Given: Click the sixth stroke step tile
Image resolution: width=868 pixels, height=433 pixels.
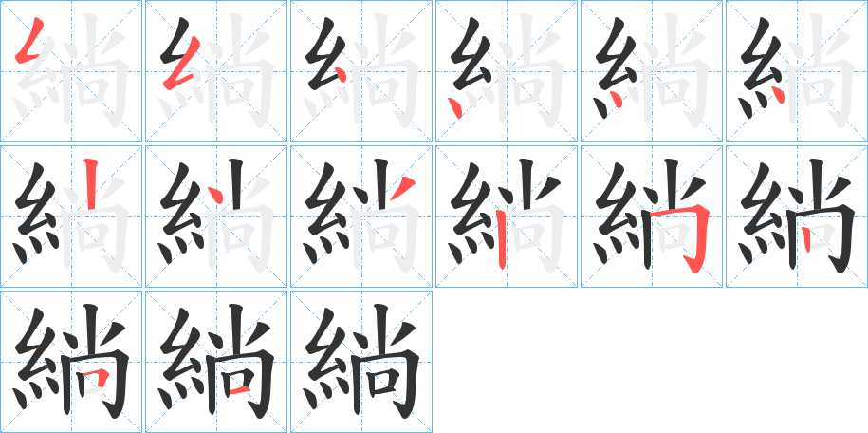Looking at the screenshot, I should 797,71.
